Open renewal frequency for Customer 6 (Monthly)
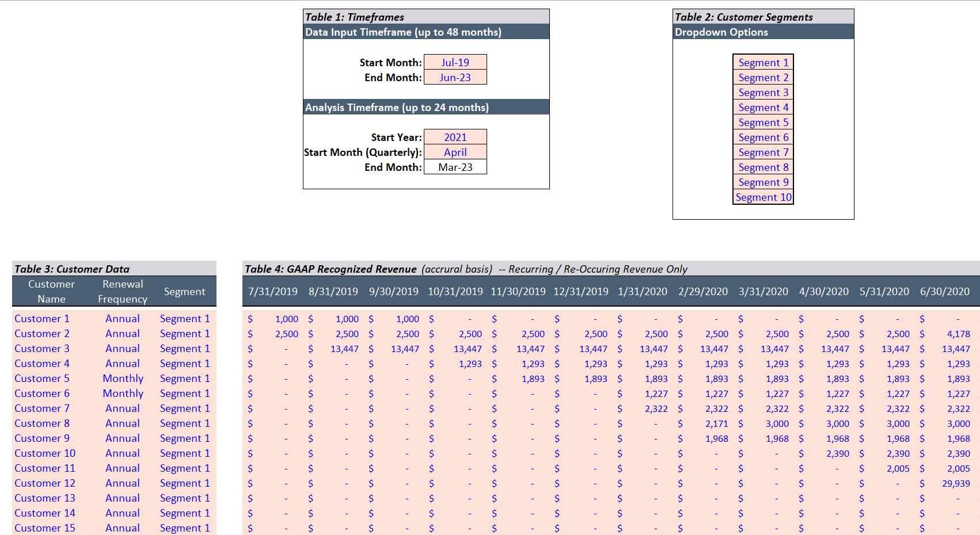The image size is (980, 535). (x=123, y=393)
